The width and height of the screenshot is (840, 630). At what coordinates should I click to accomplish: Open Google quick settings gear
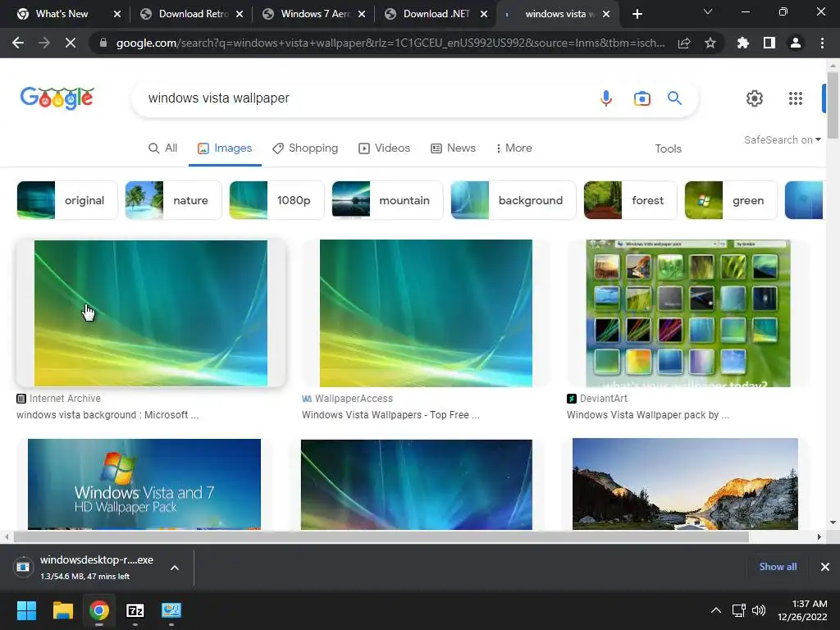[755, 98]
